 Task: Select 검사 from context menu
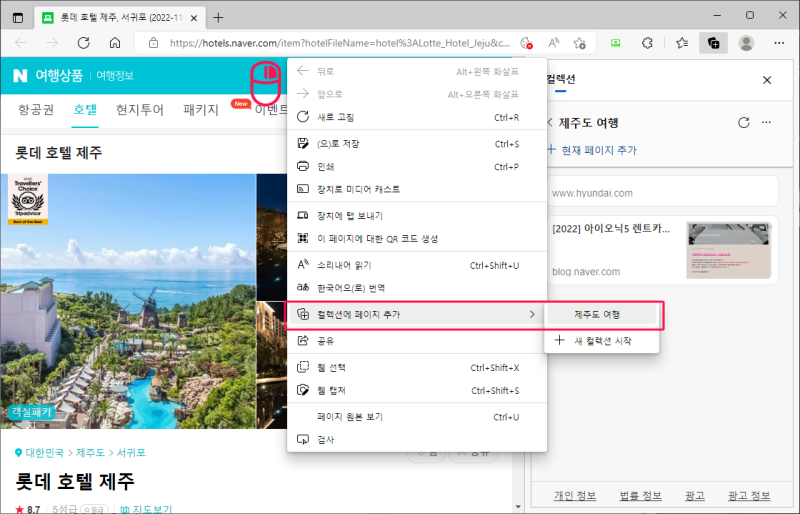pyautogui.click(x=417, y=439)
